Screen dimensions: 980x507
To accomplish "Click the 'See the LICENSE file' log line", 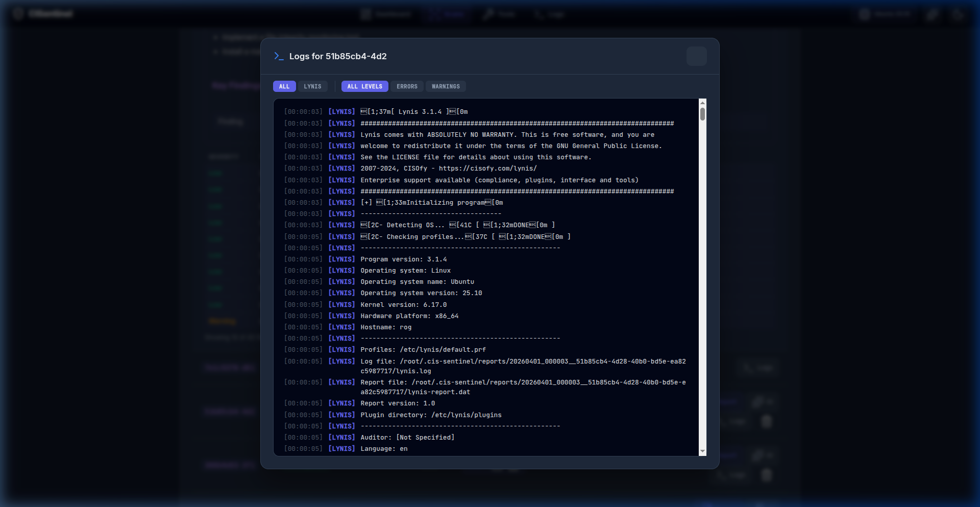I will tap(487, 157).
